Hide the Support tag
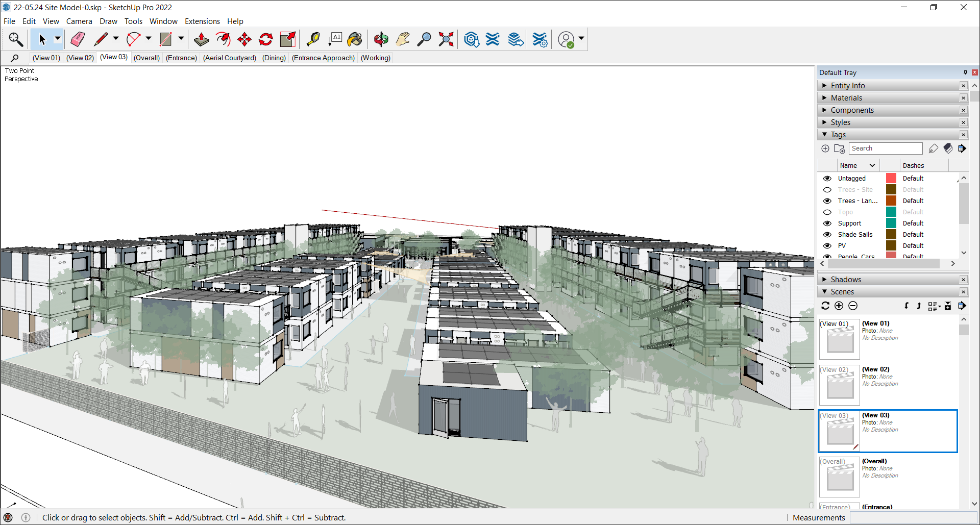The width and height of the screenshot is (980, 525). point(827,223)
